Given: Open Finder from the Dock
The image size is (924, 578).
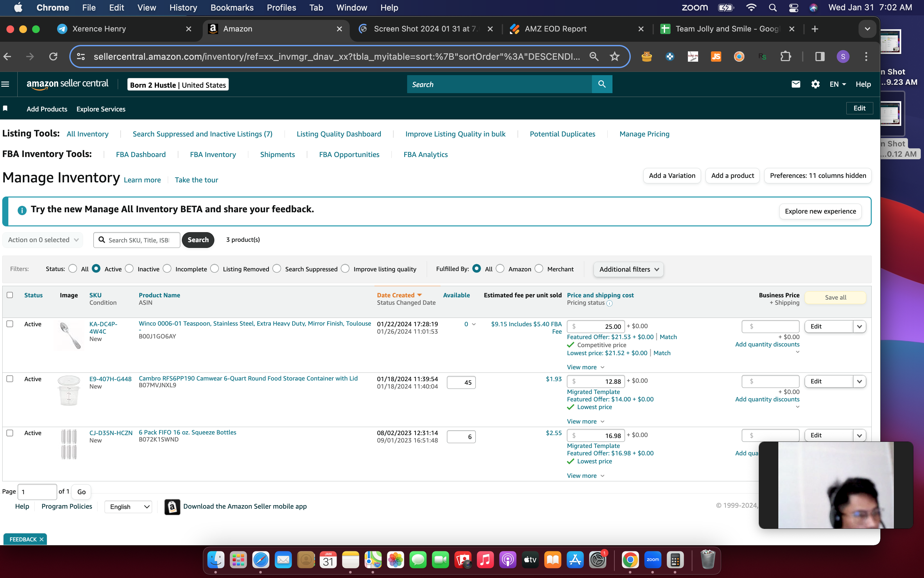Looking at the screenshot, I should click(216, 560).
